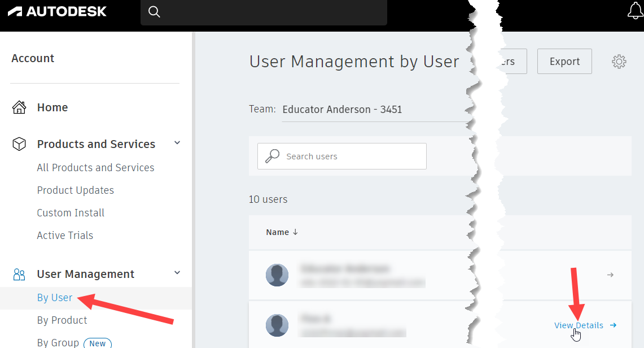Open All Products and Services

(95, 168)
